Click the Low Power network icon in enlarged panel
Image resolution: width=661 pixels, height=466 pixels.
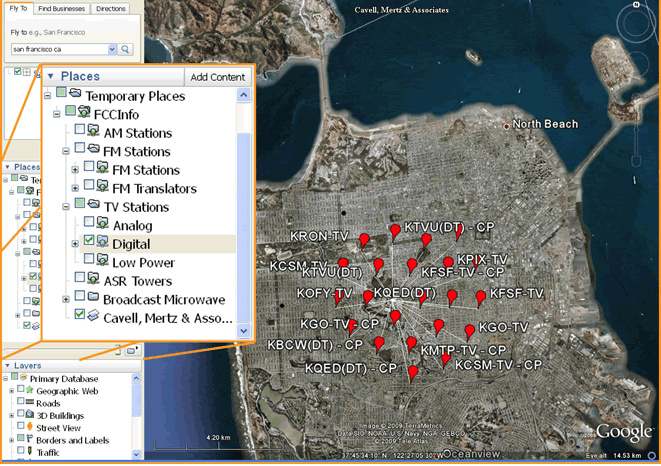point(102,260)
